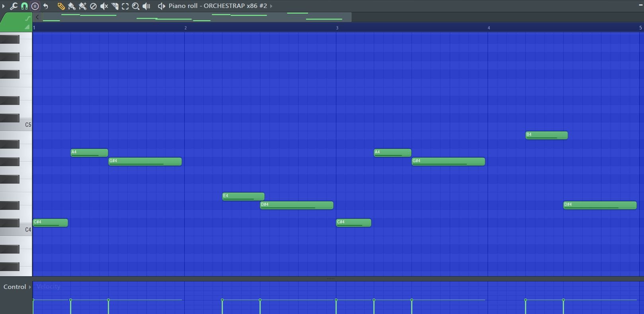
Task: Select the C#4 note at bar 3
Action: (353, 223)
